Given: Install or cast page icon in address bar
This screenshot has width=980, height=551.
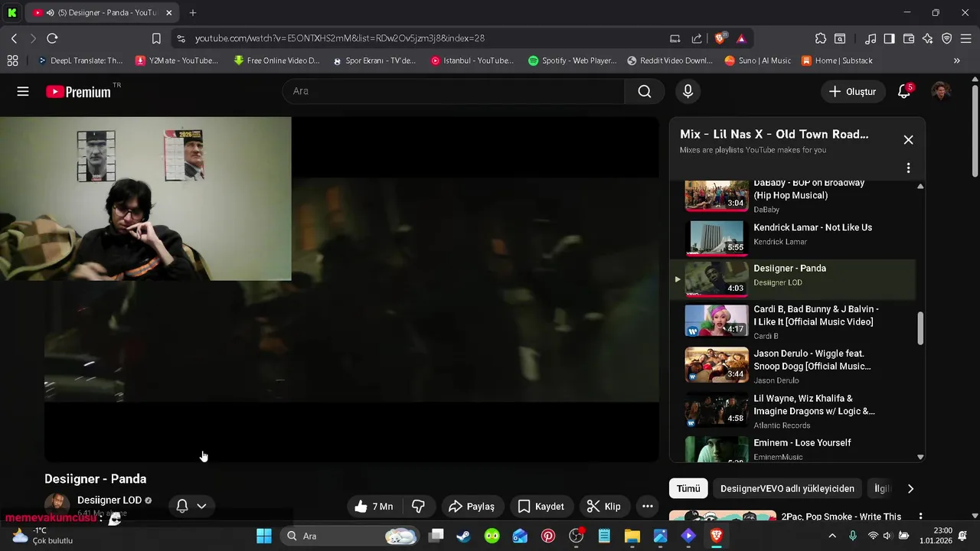Looking at the screenshot, I should tap(675, 38).
